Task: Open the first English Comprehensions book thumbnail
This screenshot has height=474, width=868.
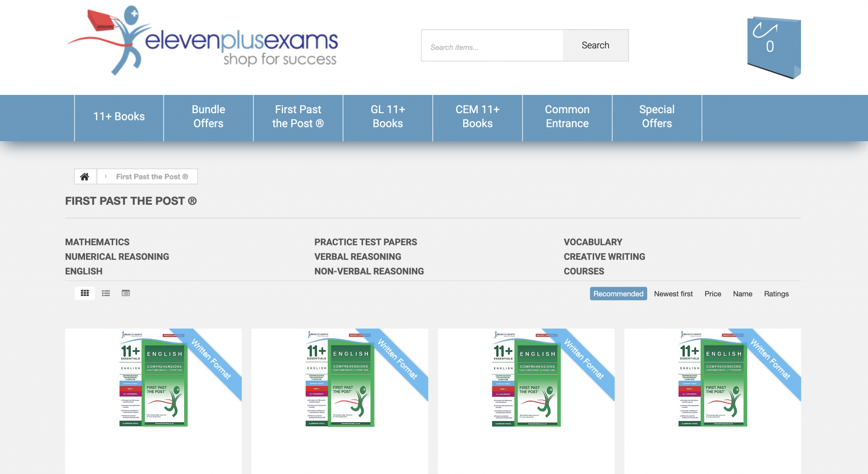Action: 153,378
